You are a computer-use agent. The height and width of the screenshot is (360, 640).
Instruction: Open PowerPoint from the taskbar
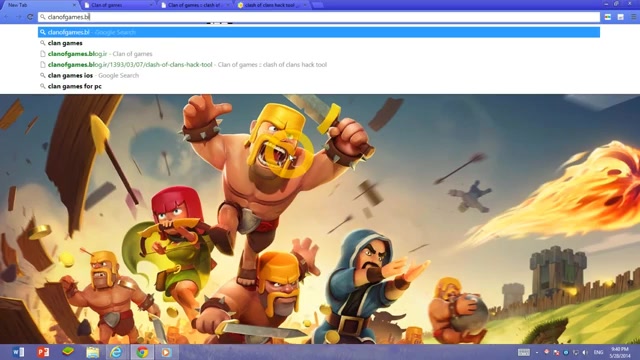[x=43, y=352]
